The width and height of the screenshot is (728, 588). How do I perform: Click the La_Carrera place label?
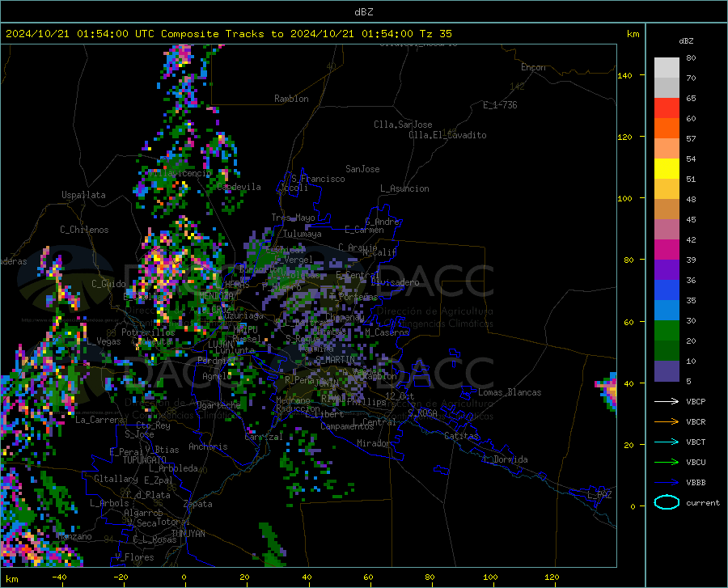pyautogui.click(x=99, y=420)
